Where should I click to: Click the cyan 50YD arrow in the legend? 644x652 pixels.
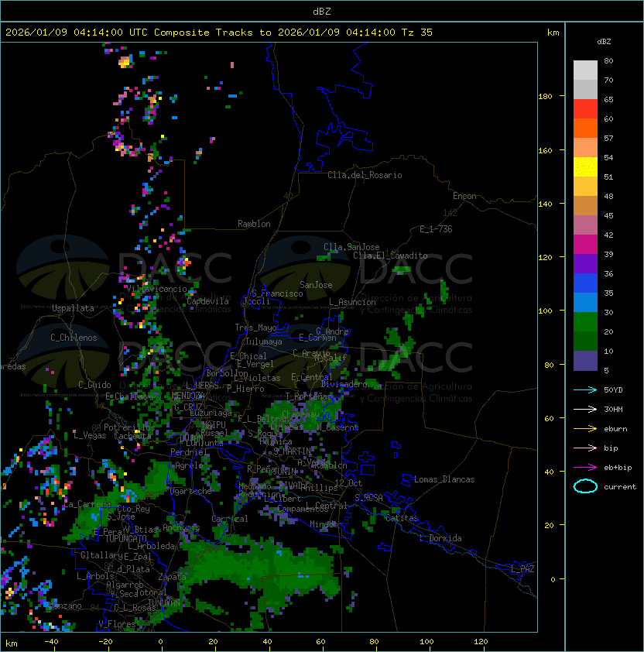[x=585, y=389]
